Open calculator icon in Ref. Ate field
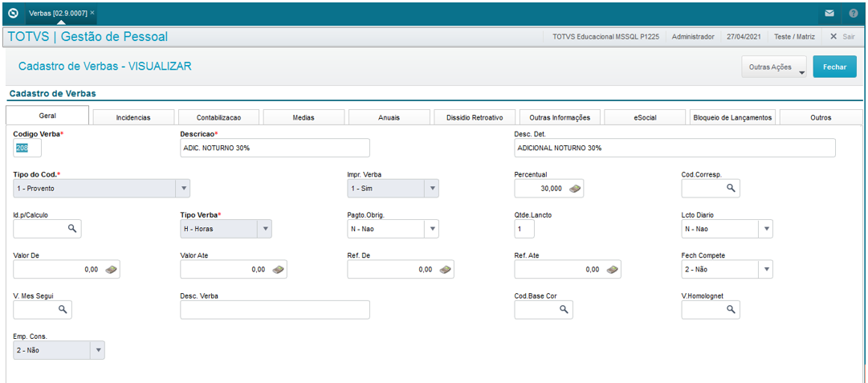 (612, 270)
